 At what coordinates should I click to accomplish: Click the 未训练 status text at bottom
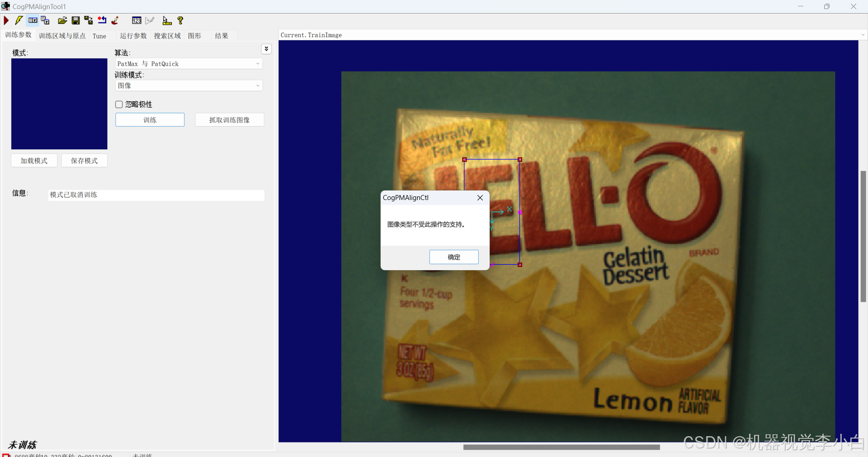click(22, 445)
